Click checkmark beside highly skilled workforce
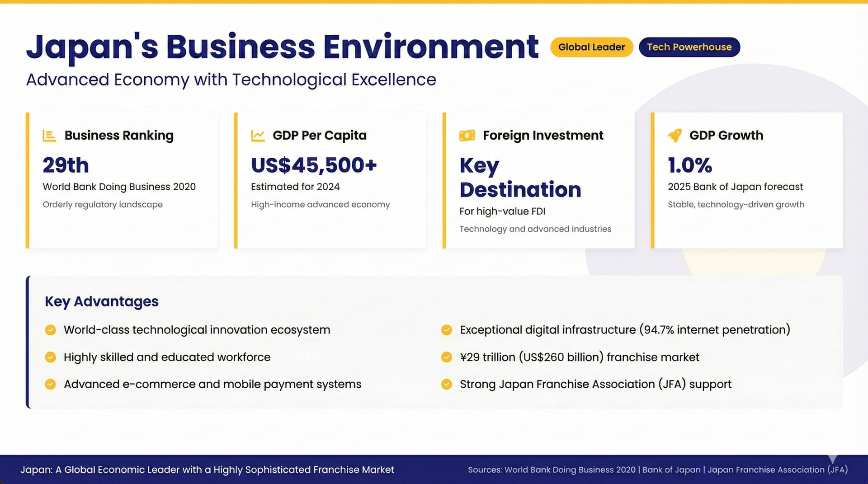Viewport: 868px width, 484px height. tap(51, 357)
